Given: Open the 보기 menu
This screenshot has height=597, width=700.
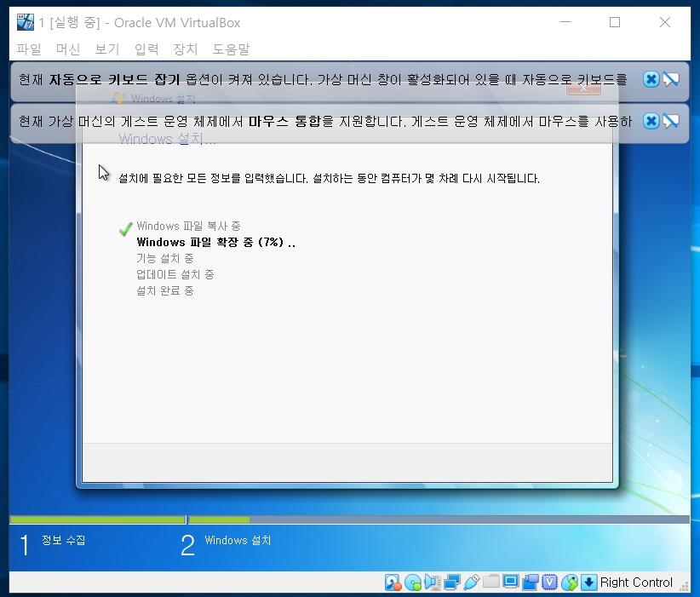Looking at the screenshot, I should pos(107,49).
